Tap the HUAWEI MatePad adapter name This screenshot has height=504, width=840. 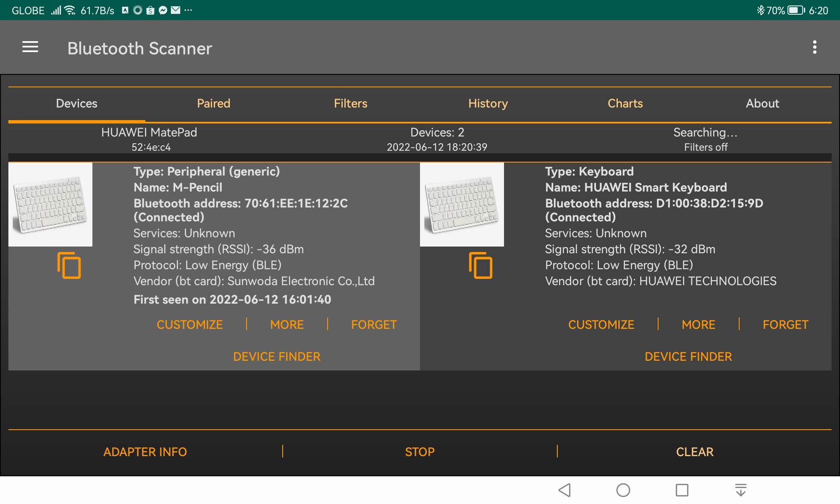pyautogui.click(x=149, y=132)
